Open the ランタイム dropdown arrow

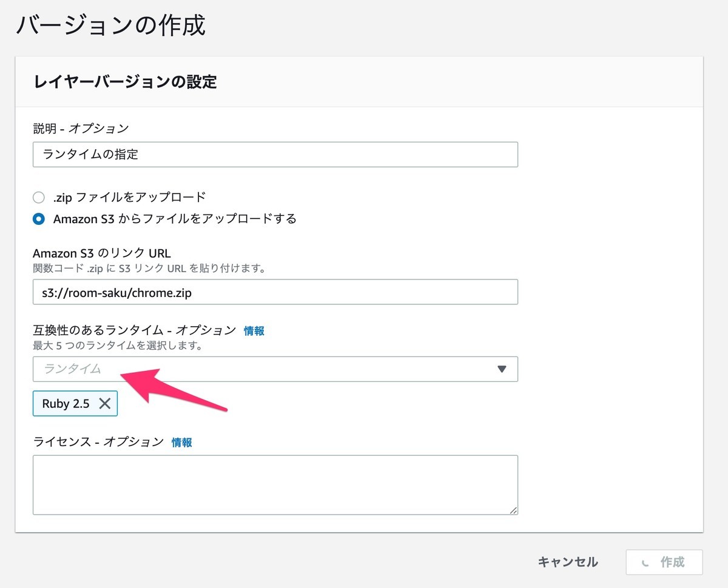click(502, 369)
